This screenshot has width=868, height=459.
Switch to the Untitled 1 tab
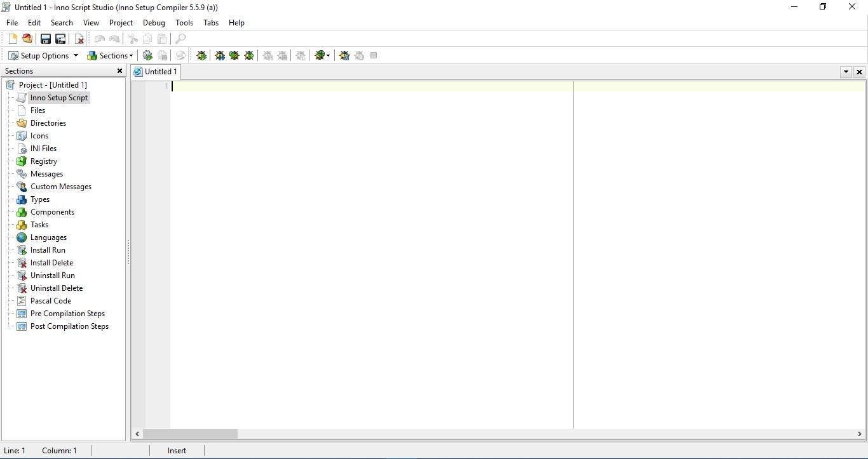(156, 72)
